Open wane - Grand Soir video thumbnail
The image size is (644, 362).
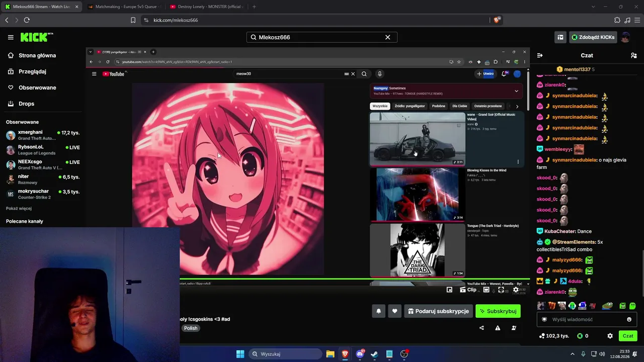418,139
